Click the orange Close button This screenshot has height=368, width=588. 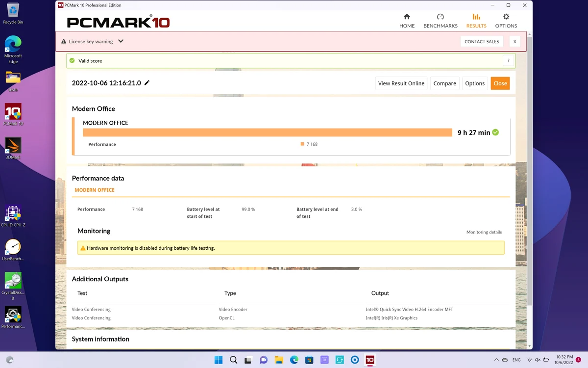click(500, 83)
